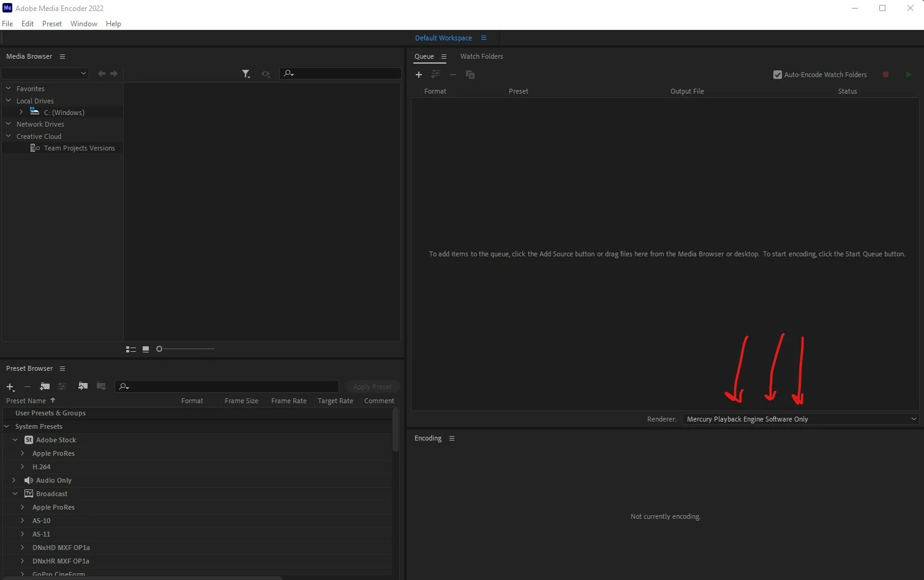Collapse the Favorites section
This screenshot has height=580, width=924.
[9, 89]
